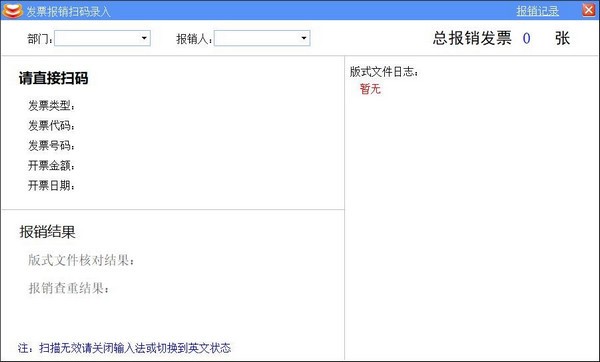Close the 发票报销扫码录入 window
The width and height of the screenshot is (600, 362).
(589, 10)
